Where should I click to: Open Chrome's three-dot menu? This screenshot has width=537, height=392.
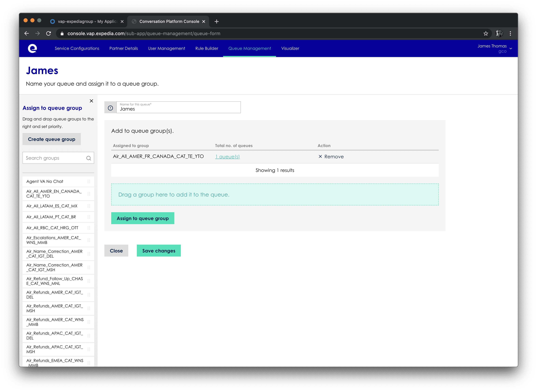coord(511,33)
